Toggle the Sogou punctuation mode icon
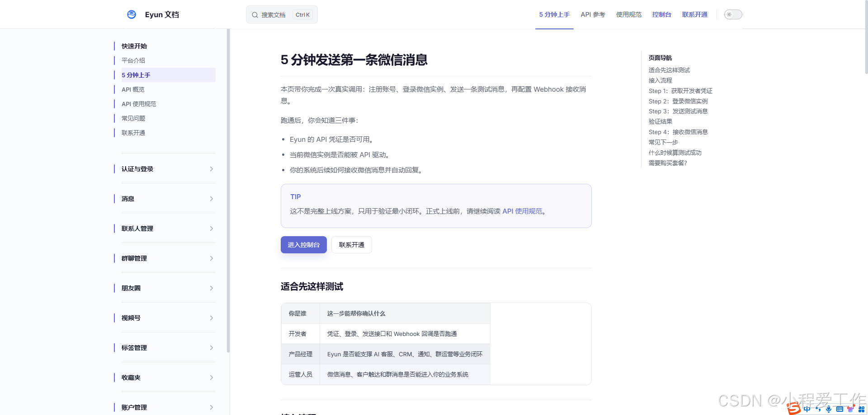Screen dimensions: 868x415 tap(818, 409)
